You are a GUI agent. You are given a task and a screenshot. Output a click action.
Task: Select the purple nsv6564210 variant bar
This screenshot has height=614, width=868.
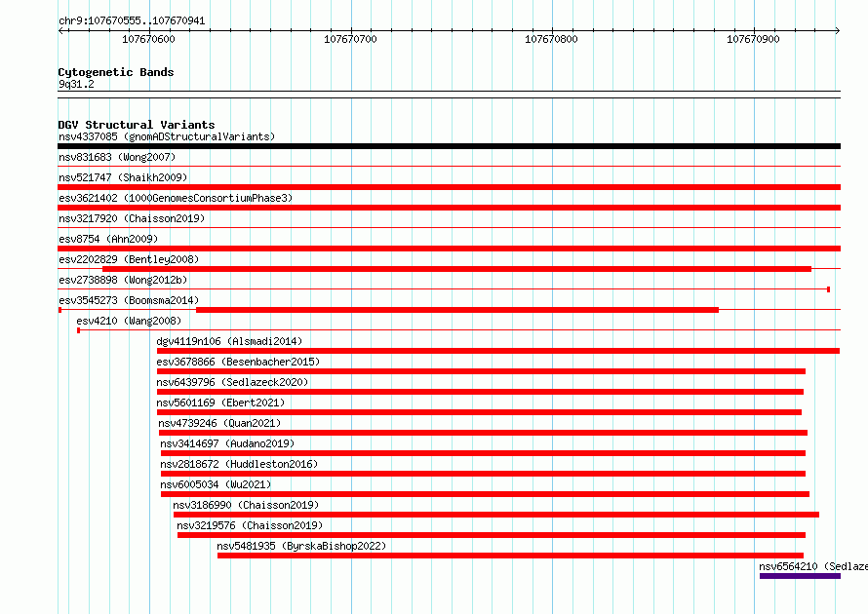(800, 576)
